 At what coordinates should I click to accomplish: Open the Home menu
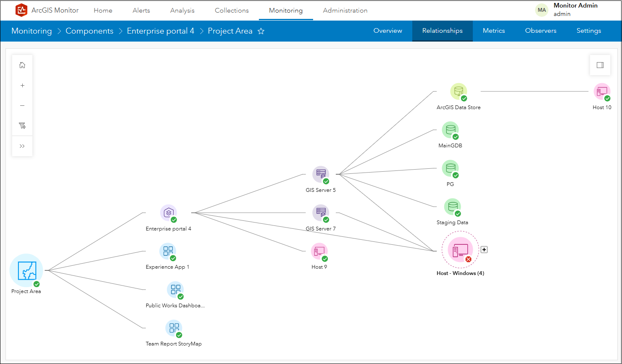(x=103, y=10)
